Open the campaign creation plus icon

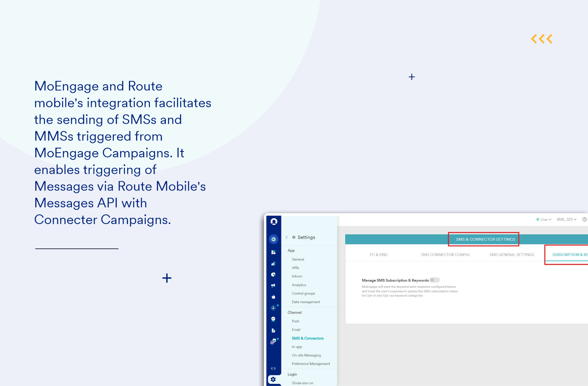[x=273, y=239]
